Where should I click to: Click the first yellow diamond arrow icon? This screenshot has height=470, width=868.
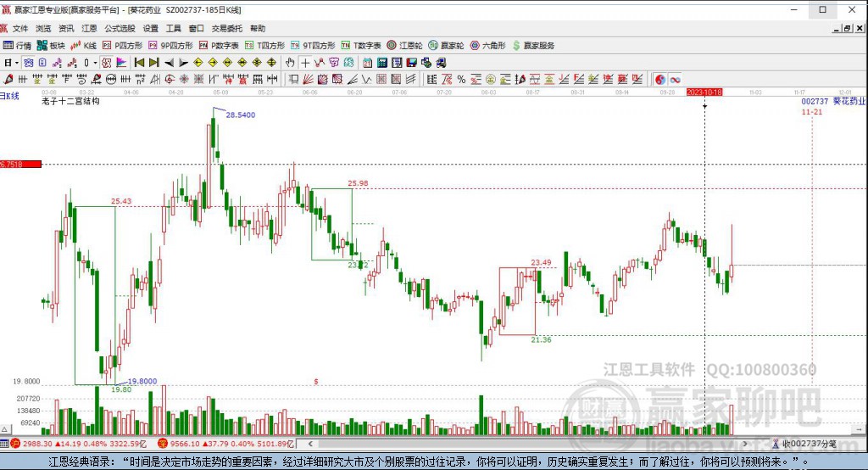198,63
